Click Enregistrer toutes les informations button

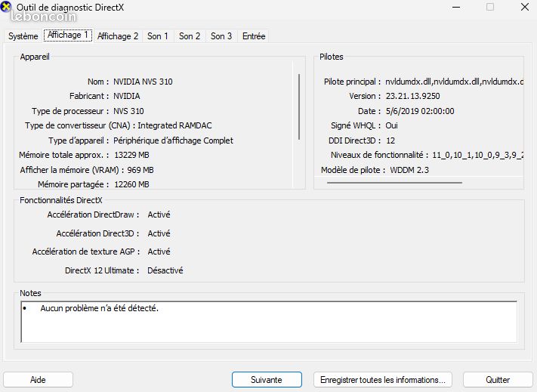coord(382,380)
